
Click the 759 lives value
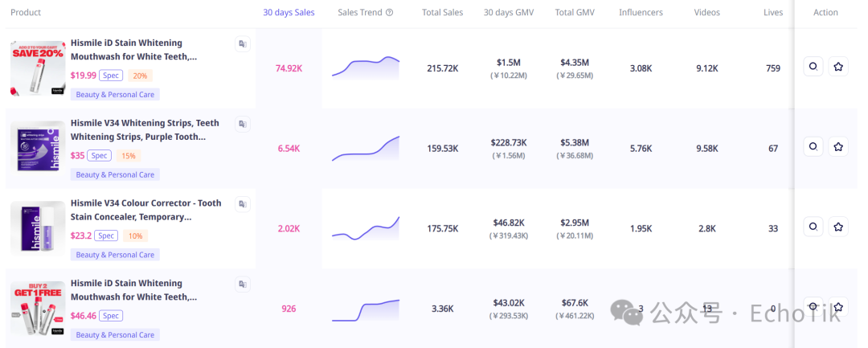pos(773,68)
